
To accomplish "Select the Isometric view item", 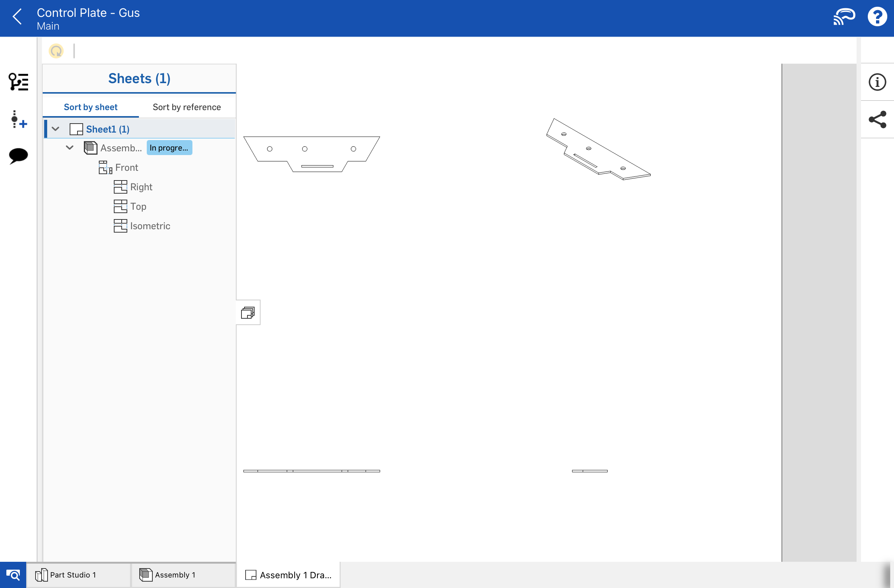I will pyautogui.click(x=150, y=226).
